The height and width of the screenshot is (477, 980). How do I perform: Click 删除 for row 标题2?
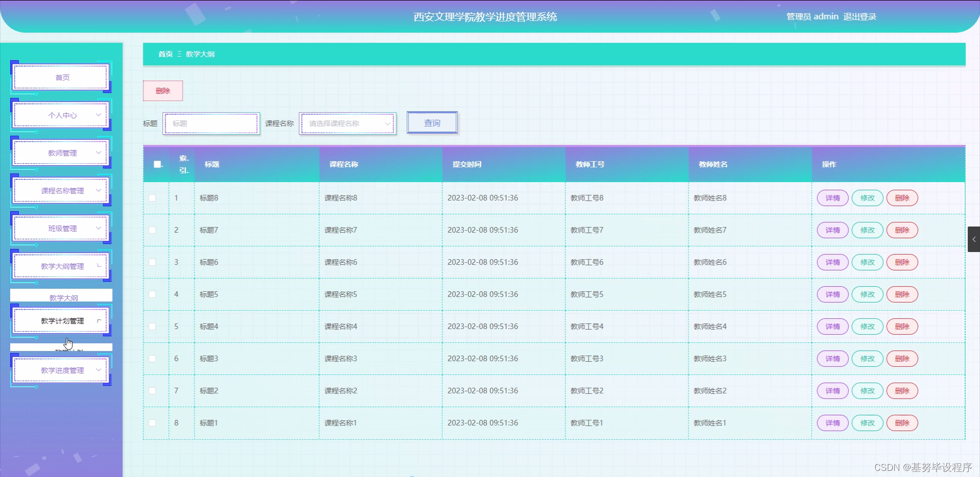coord(902,391)
